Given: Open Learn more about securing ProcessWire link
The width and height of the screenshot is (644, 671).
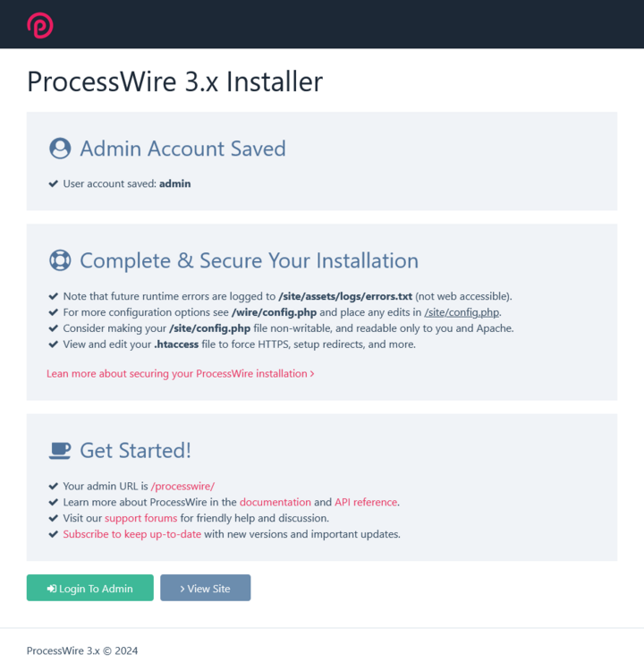Looking at the screenshot, I should tap(180, 374).
